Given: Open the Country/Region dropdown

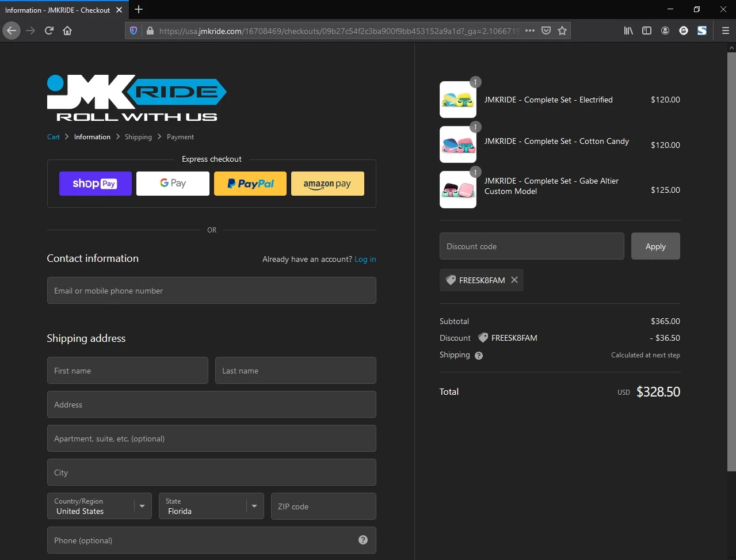Looking at the screenshot, I should coord(99,506).
